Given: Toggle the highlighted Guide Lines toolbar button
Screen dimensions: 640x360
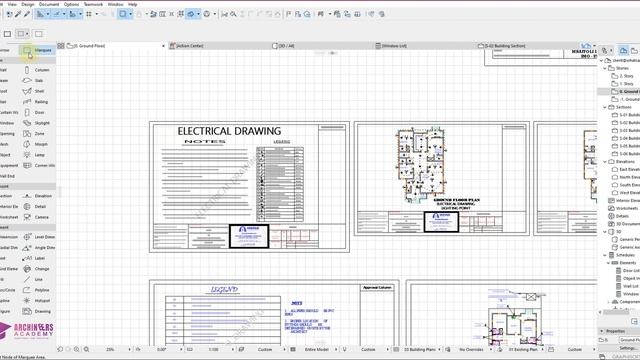Looking at the screenshot, I should click(x=57, y=14).
